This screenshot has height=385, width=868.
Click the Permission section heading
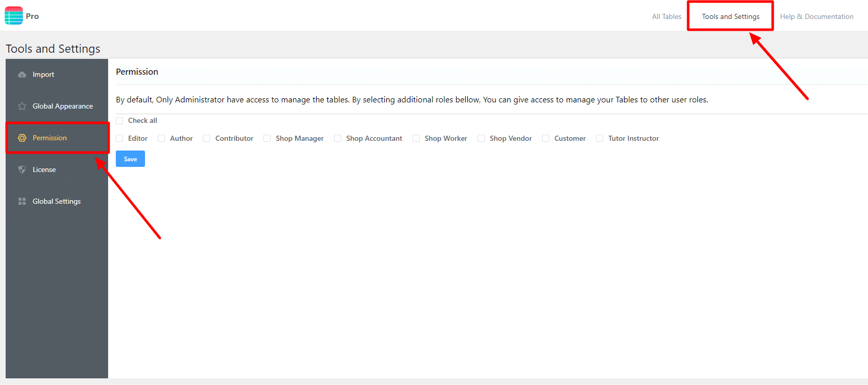click(137, 72)
